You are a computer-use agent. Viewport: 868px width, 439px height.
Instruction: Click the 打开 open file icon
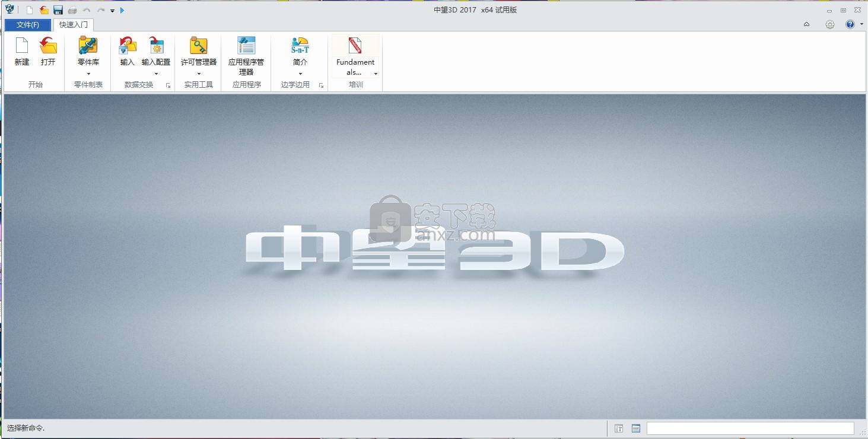click(x=48, y=45)
